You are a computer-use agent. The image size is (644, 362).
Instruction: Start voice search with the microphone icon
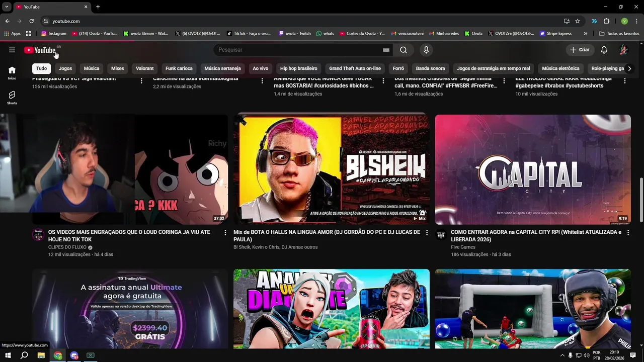pos(426,50)
